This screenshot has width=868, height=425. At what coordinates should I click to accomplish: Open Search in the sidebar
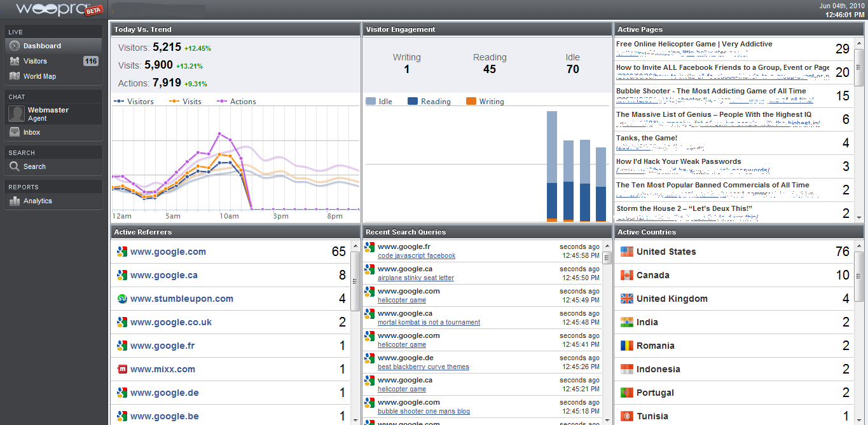click(53, 166)
